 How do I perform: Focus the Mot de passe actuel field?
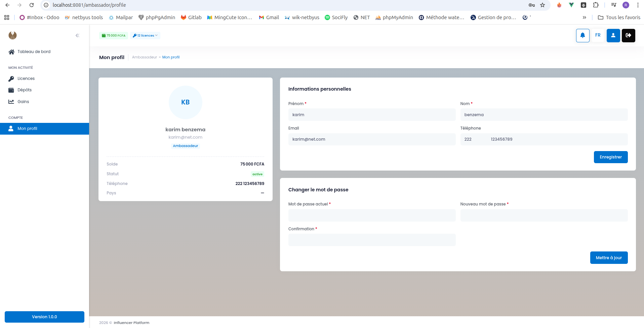click(x=372, y=216)
